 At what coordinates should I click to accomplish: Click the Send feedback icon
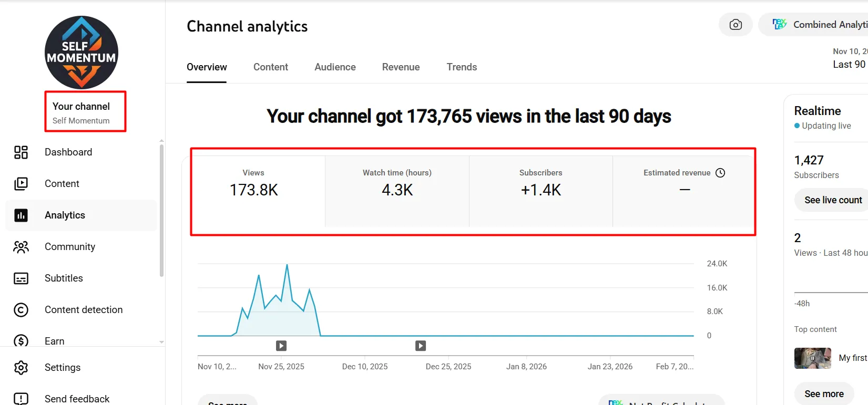click(x=21, y=399)
